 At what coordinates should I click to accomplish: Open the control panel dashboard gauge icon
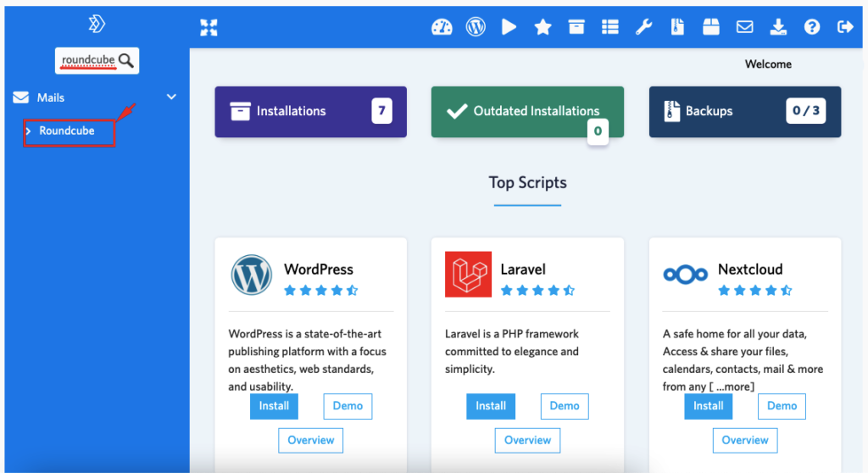tap(442, 26)
